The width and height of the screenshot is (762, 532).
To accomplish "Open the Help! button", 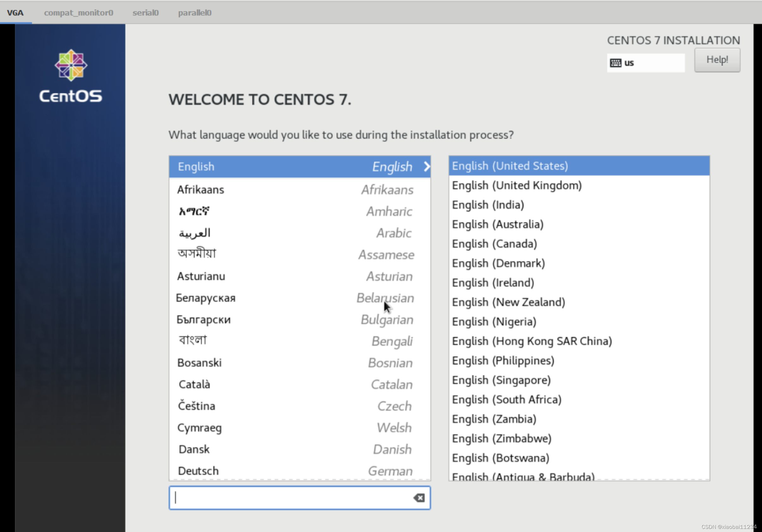I will [717, 60].
